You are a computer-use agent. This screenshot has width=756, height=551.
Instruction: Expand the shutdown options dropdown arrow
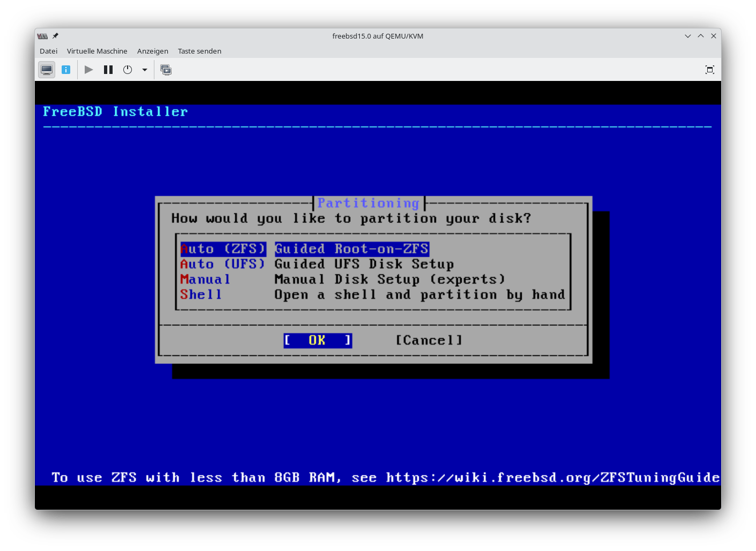(x=145, y=70)
